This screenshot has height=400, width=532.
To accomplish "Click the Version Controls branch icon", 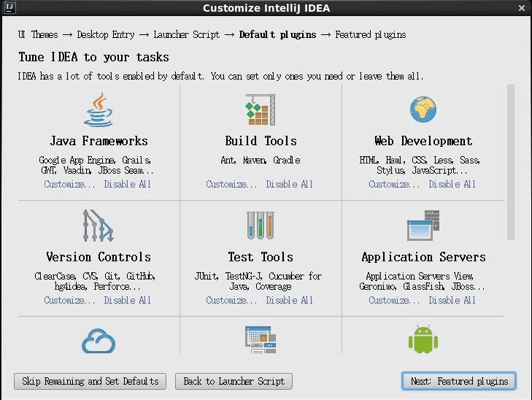I will 99,226.
